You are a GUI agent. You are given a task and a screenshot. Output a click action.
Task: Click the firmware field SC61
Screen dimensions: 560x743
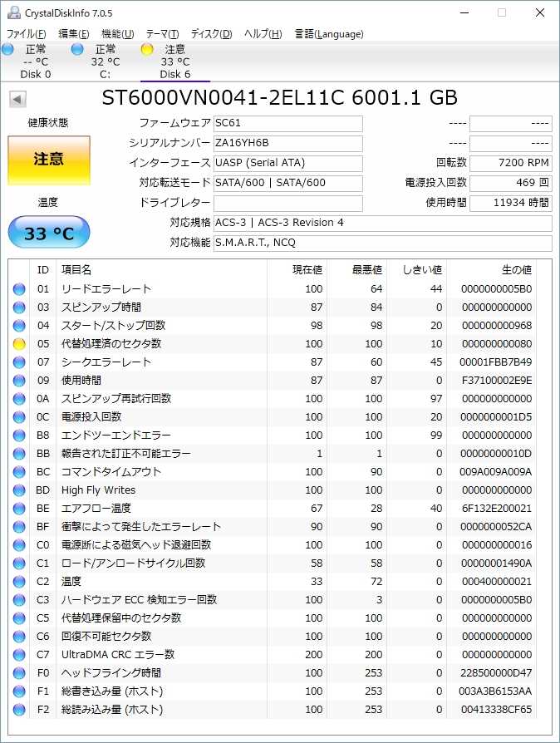pyautogui.click(x=288, y=123)
